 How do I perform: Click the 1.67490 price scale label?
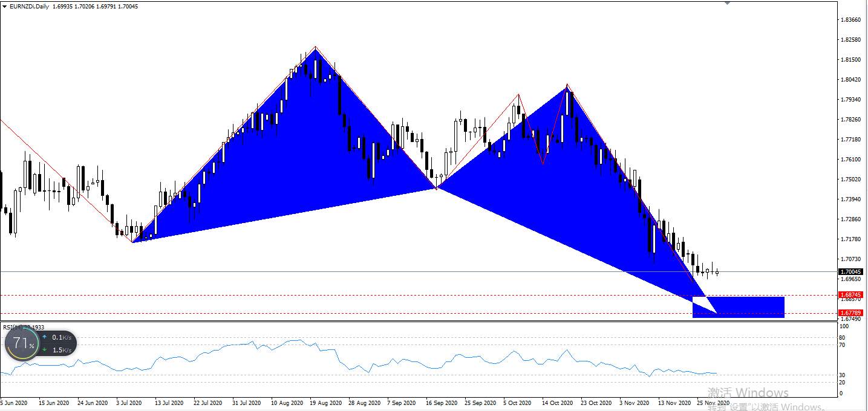coord(851,319)
